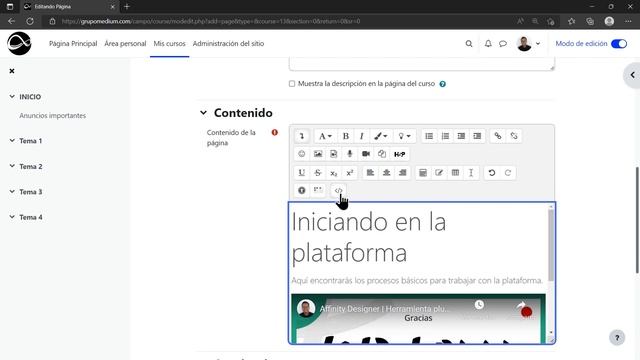The height and width of the screenshot is (360, 640).
Task: Apply italic formatting in the editor
Action: [361, 136]
